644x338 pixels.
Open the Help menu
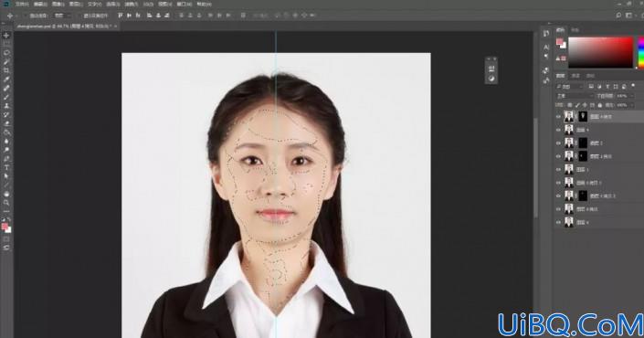[204, 4]
